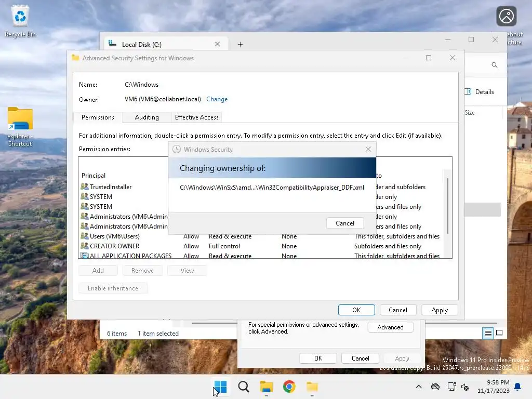Image resolution: width=532 pixels, height=399 pixels.
Task: Open File Explorer from taskbar
Action: point(267,387)
